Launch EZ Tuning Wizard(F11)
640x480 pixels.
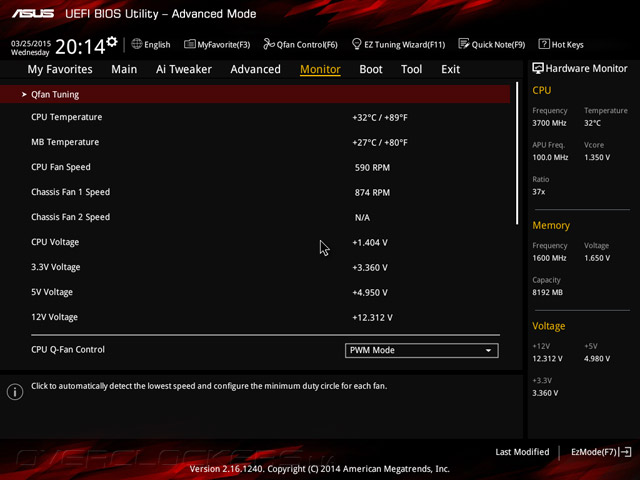click(404, 44)
